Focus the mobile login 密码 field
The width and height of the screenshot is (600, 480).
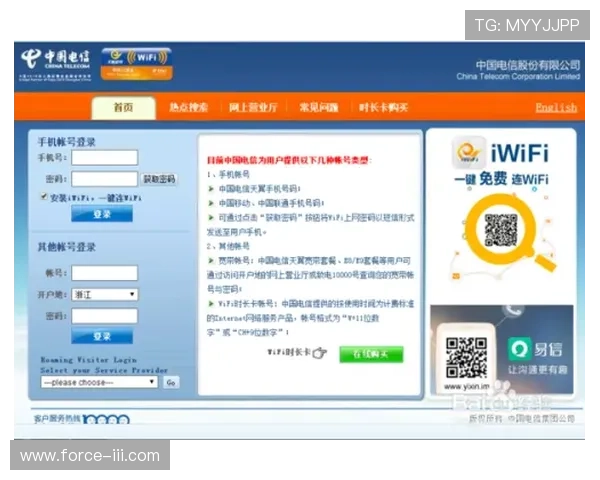(104, 179)
